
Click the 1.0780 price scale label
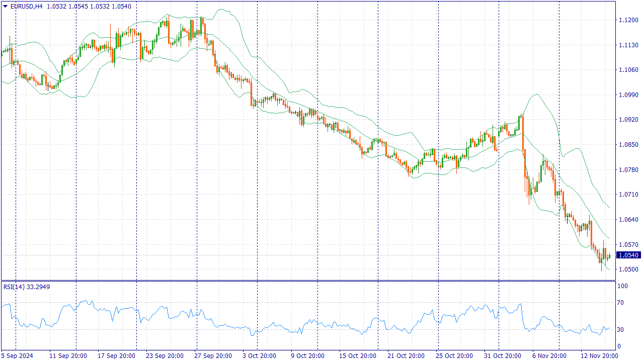pyautogui.click(x=628, y=170)
